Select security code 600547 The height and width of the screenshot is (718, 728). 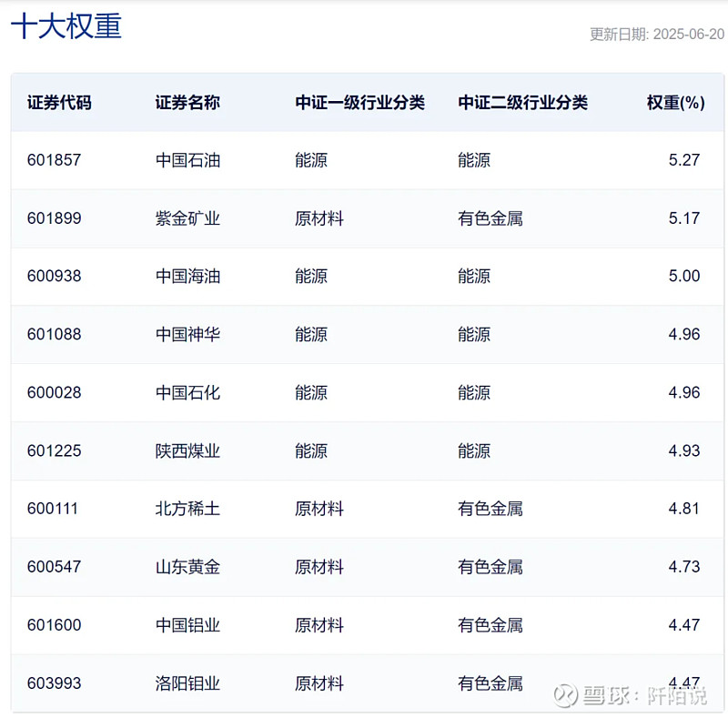[54, 567]
